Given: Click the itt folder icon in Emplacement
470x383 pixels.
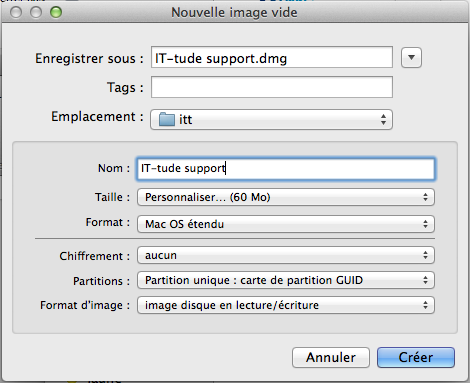Looking at the screenshot, I should pos(167,119).
